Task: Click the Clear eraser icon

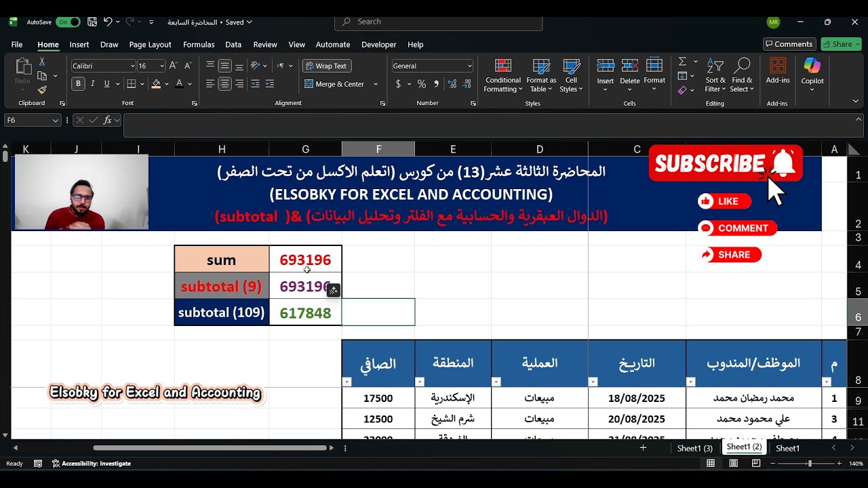Action: click(x=683, y=89)
